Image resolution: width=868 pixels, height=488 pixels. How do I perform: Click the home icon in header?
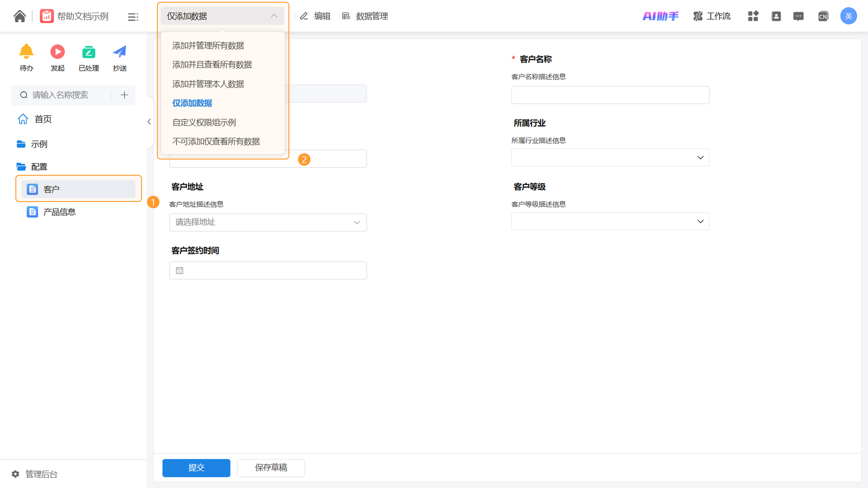[19, 16]
